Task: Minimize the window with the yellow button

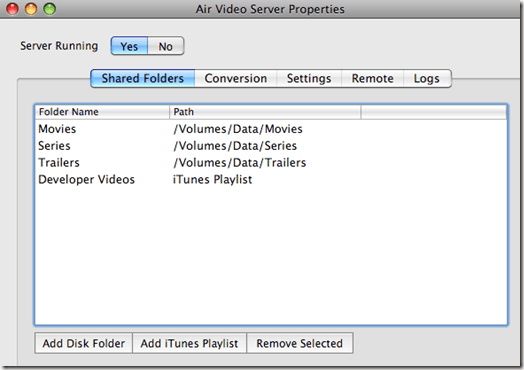Action: pyautogui.click(x=31, y=8)
